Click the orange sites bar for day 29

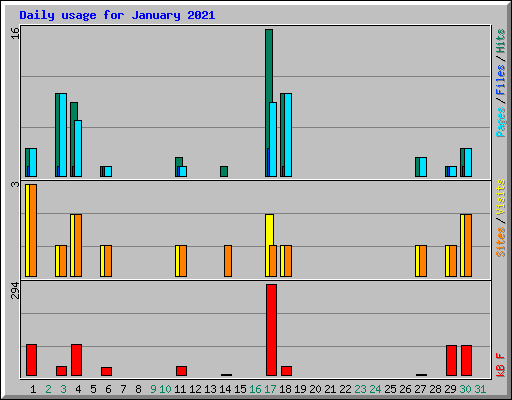click(453, 261)
